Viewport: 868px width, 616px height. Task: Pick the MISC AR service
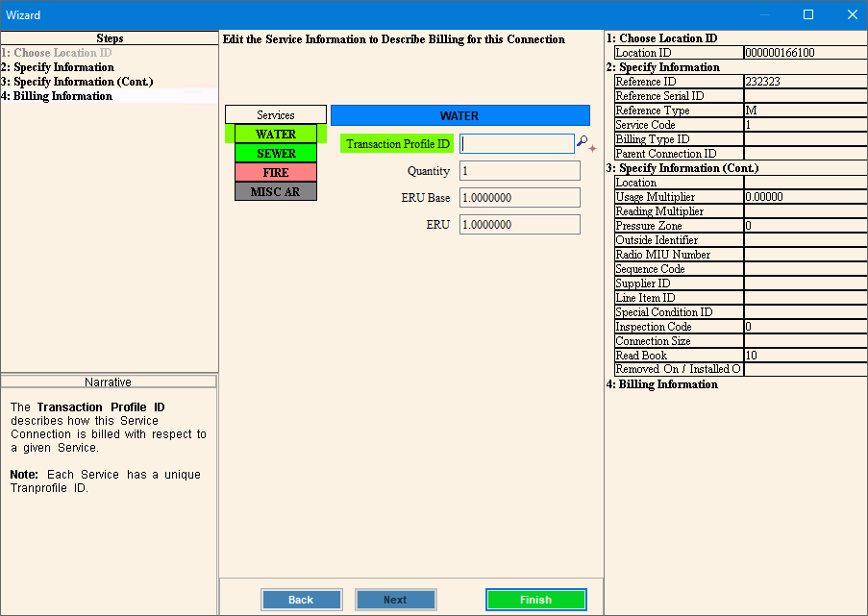275,192
